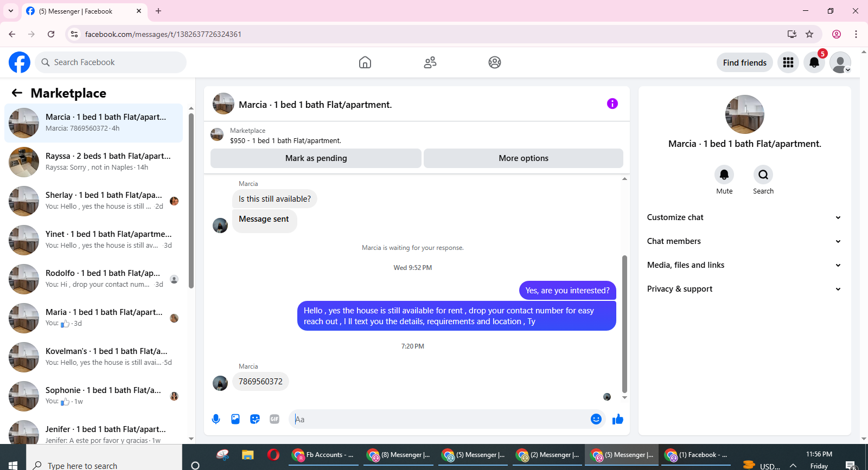Open the Opera browser from taskbar

click(x=273, y=455)
